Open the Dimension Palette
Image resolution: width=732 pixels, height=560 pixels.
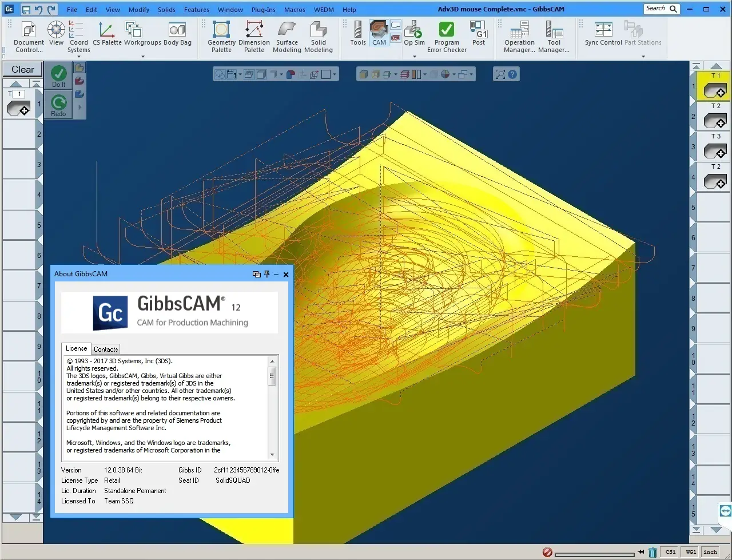[254, 37]
